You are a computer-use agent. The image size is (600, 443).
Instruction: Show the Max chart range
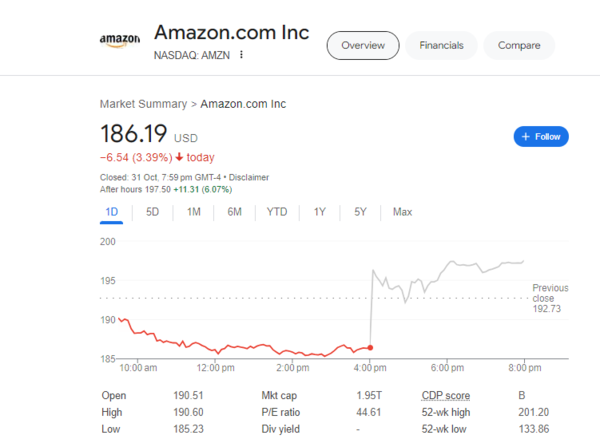[x=402, y=212]
